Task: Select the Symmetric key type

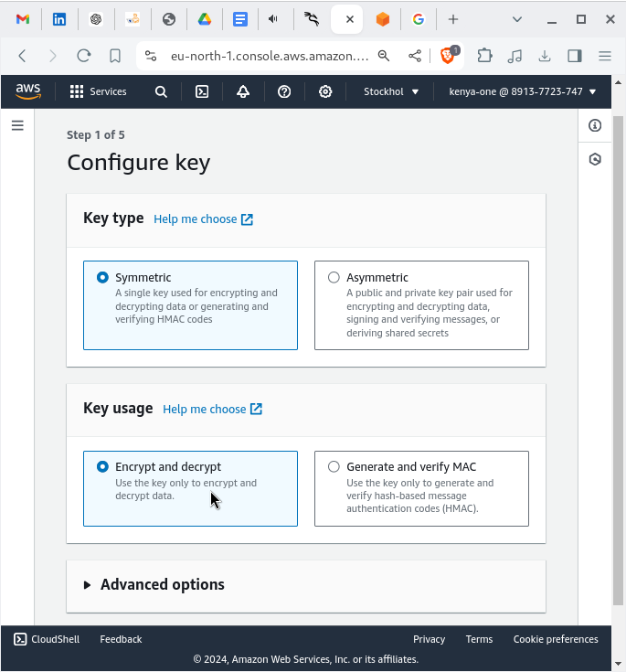Action: [190, 305]
